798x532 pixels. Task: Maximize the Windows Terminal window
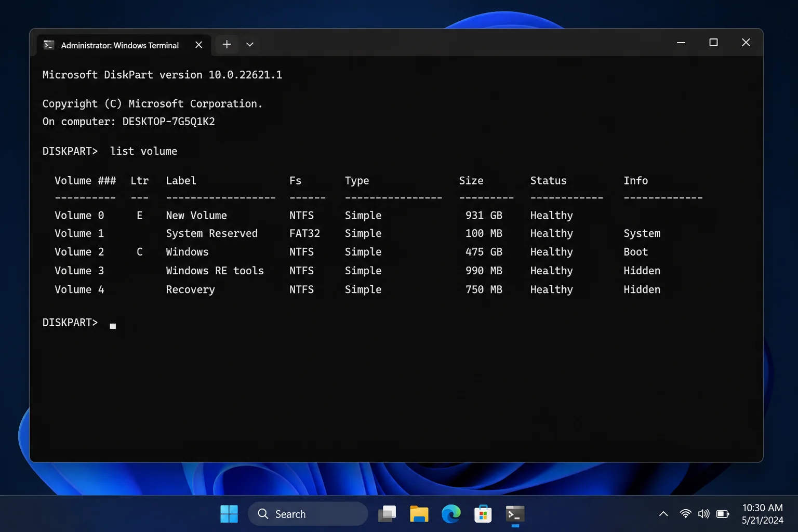[x=713, y=43]
